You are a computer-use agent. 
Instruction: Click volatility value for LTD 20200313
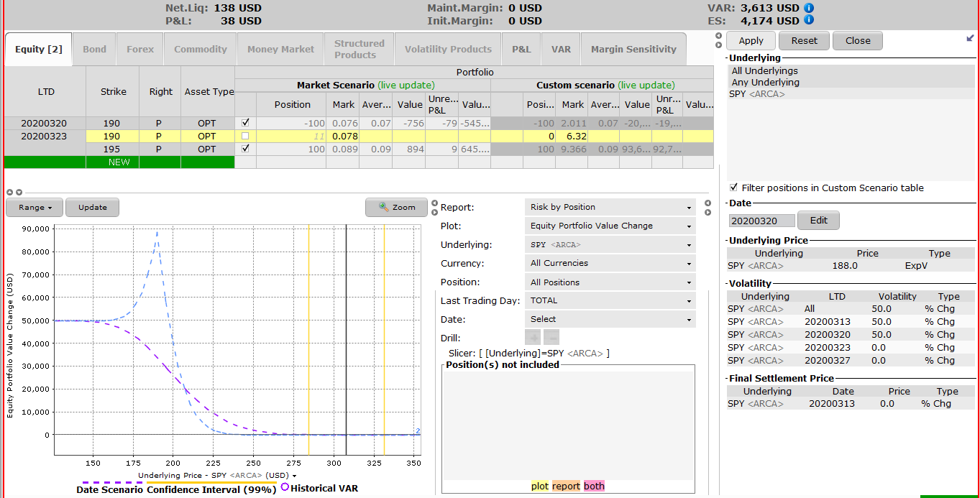coord(881,322)
